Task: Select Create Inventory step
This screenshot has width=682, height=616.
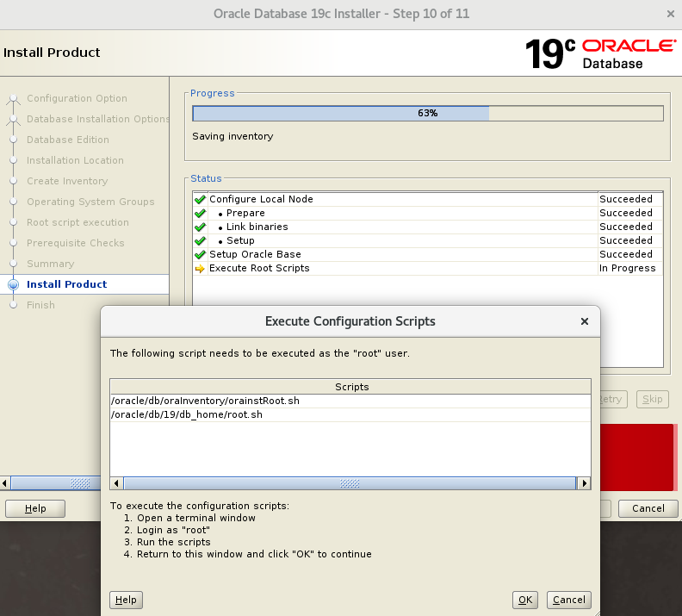Action: (x=67, y=181)
